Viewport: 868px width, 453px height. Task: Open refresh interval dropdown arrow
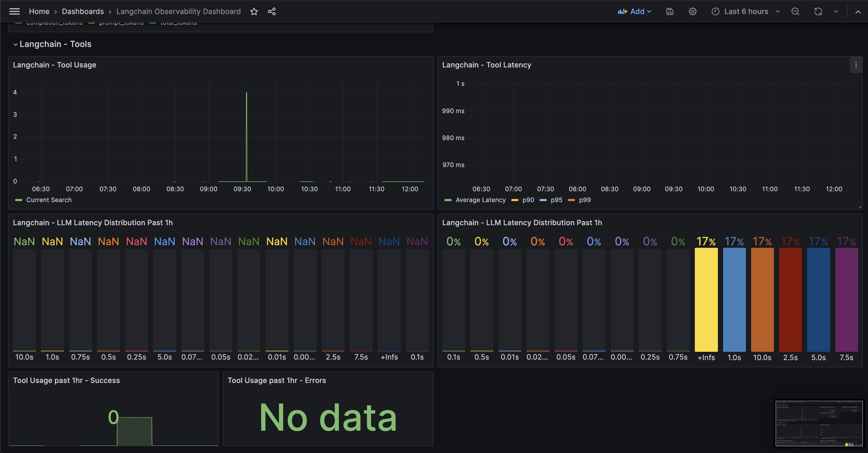click(x=836, y=11)
